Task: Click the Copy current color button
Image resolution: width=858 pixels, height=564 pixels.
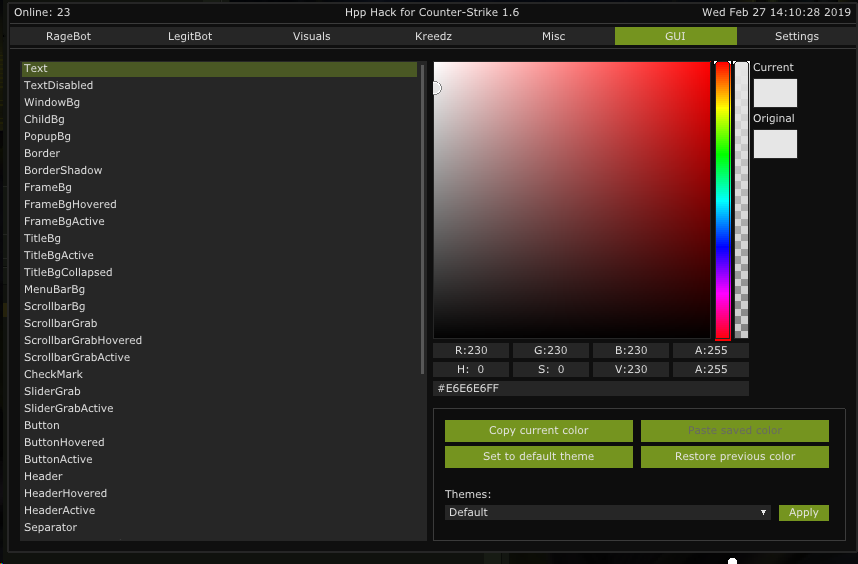Action: click(x=538, y=431)
